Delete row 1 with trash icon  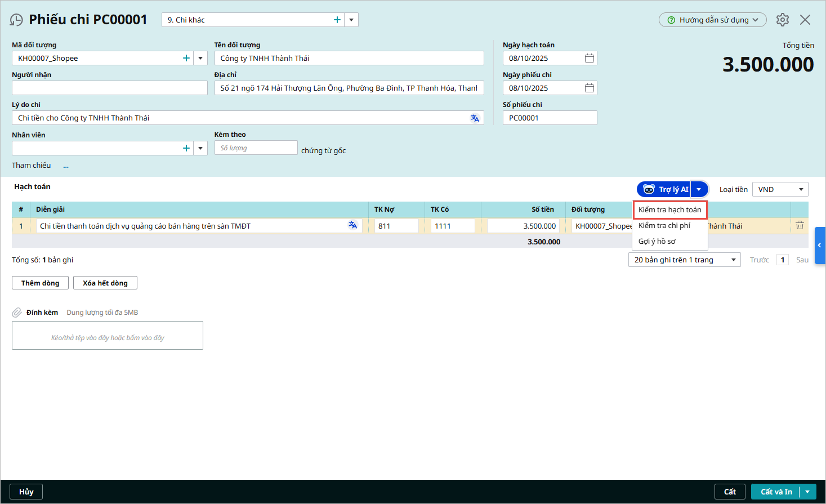pos(800,225)
